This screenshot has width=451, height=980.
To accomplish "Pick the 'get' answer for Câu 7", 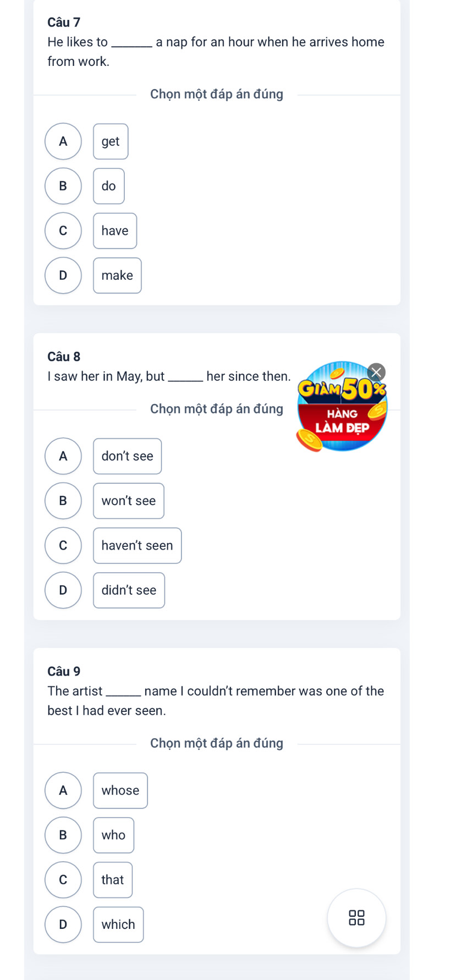I will tap(111, 141).
